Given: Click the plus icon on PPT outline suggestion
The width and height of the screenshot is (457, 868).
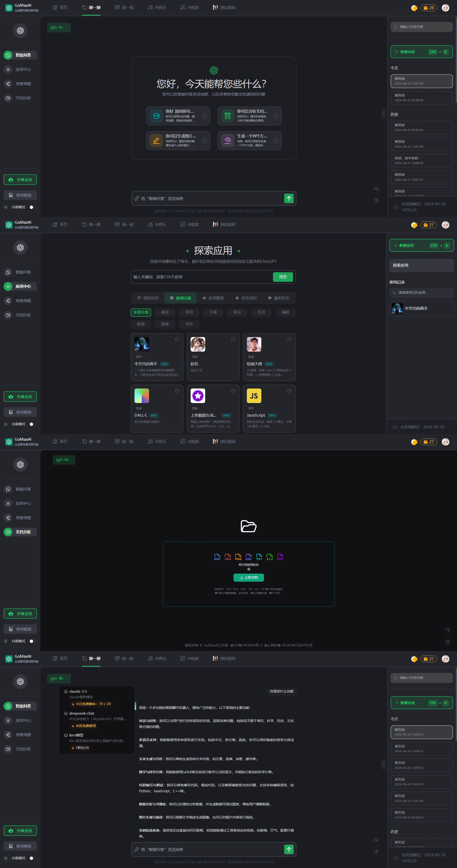Looking at the screenshot, I should coord(276,141).
